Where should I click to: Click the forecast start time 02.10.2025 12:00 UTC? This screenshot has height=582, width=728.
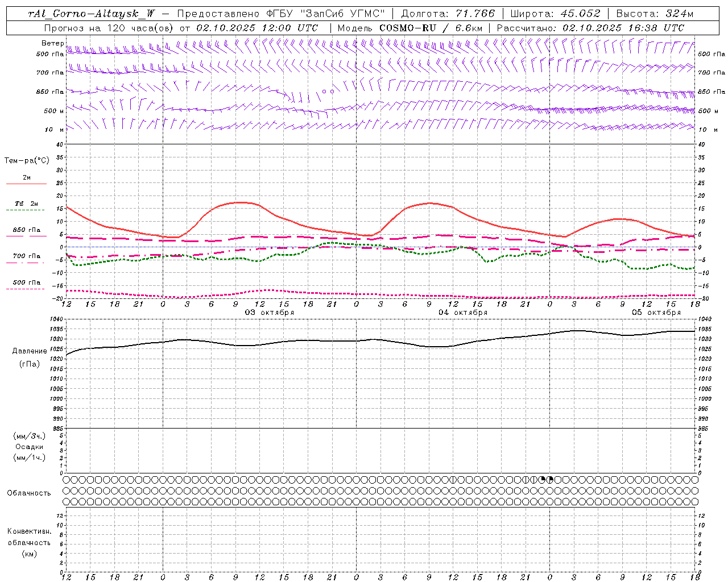[x=257, y=28]
